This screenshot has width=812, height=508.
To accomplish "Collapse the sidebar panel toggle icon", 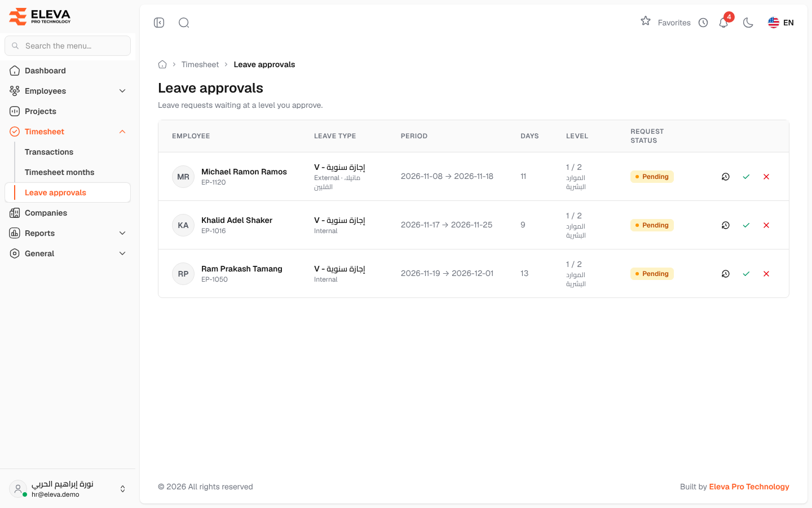I will pyautogui.click(x=159, y=23).
